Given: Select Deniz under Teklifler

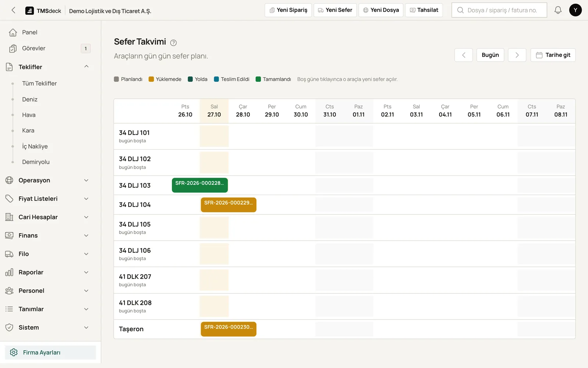Looking at the screenshot, I should click(30, 99).
